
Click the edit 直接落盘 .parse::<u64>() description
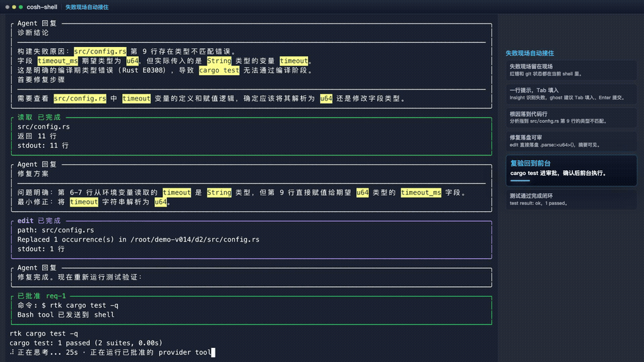click(555, 145)
